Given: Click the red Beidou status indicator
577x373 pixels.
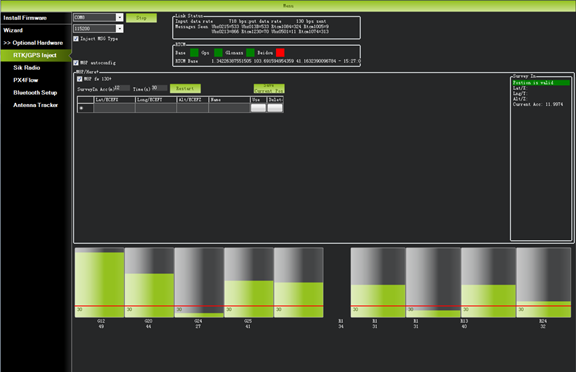Looking at the screenshot, I should [280, 53].
